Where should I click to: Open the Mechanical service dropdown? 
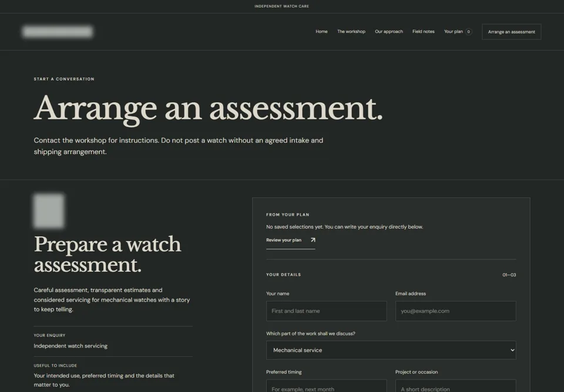391,350
